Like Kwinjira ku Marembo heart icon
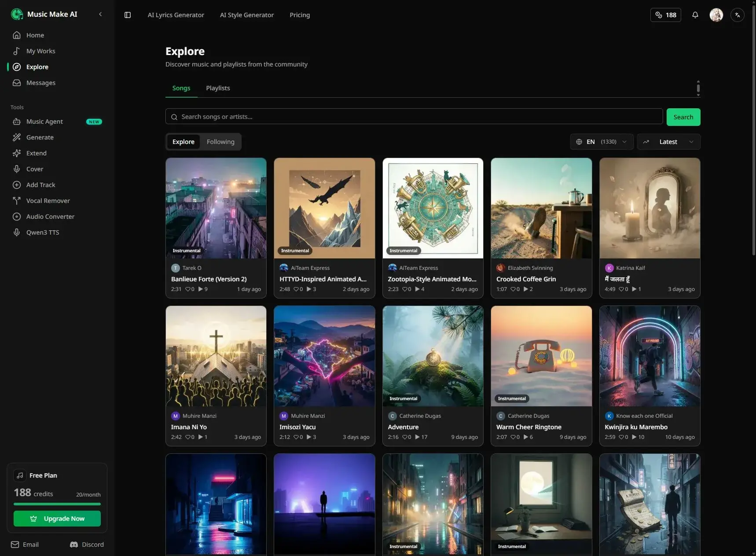Screen dimensions: 756x556 click(621, 437)
